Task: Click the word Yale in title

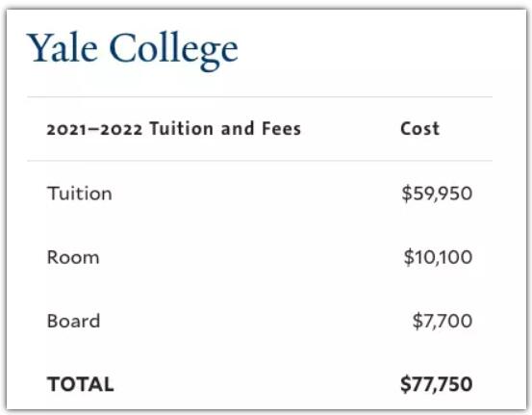Action: (x=63, y=47)
